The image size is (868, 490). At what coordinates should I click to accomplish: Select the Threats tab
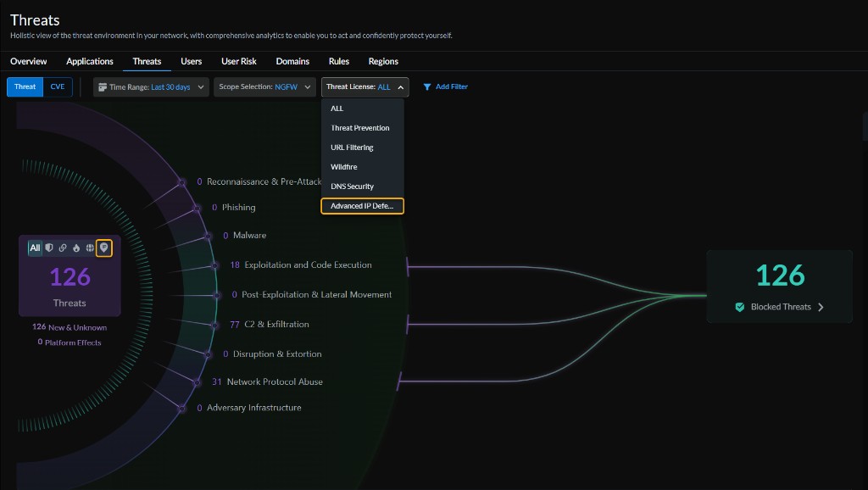tap(147, 61)
